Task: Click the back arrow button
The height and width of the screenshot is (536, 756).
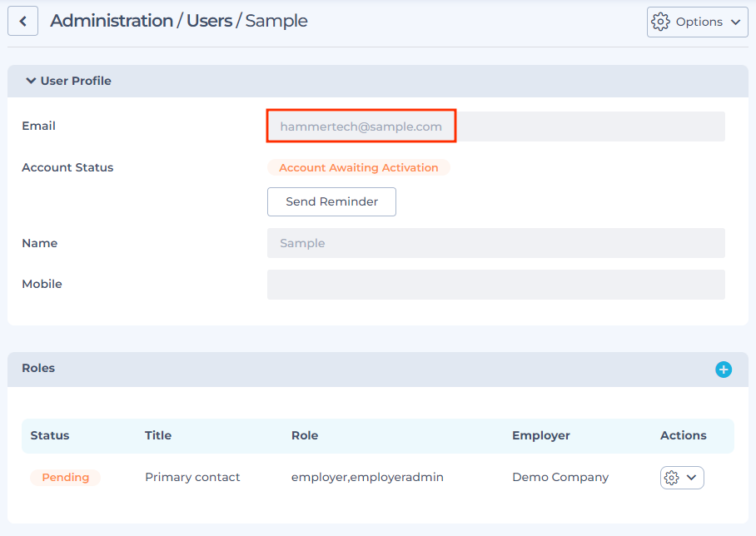Action: tap(22, 21)
